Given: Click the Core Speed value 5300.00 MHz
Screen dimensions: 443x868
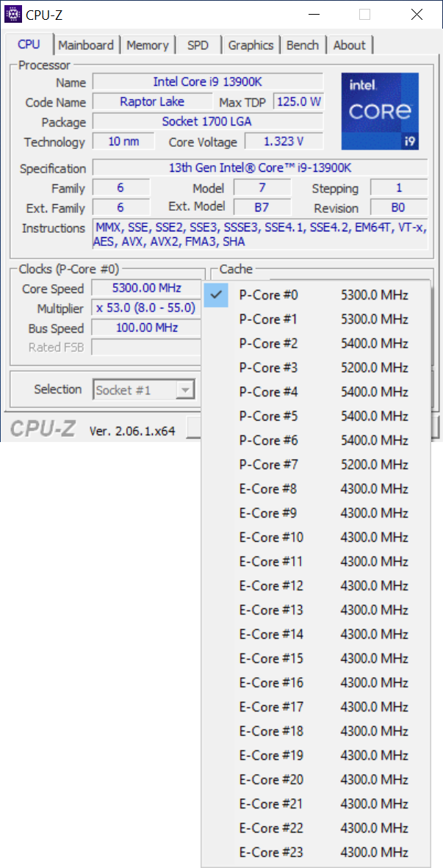Looking at the screenshot, I should coord(147,289).
